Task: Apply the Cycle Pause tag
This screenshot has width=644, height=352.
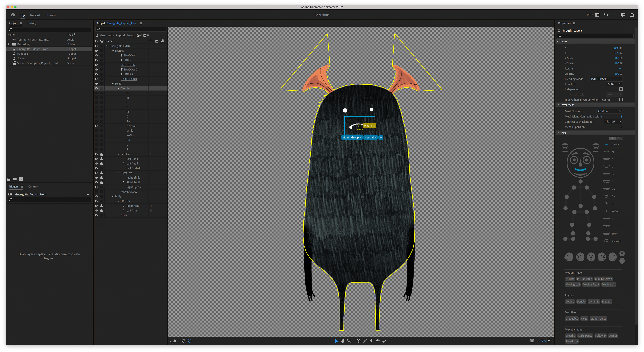Action: [585, 336]
